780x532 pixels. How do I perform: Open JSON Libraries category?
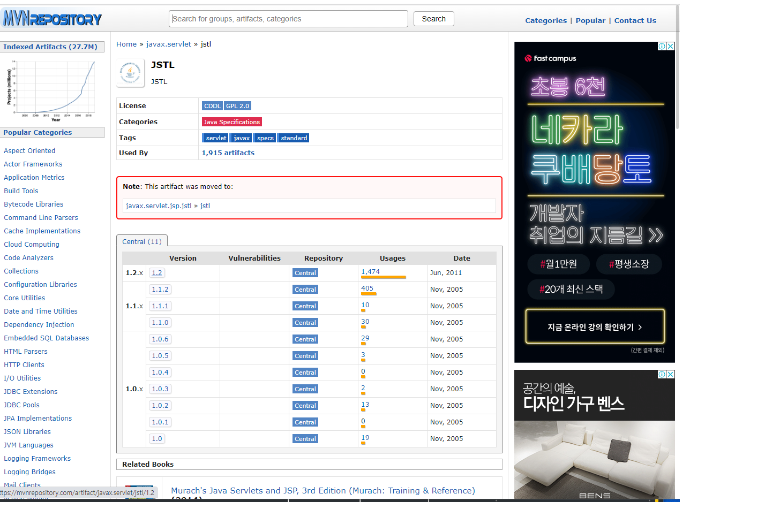(27, 432)
